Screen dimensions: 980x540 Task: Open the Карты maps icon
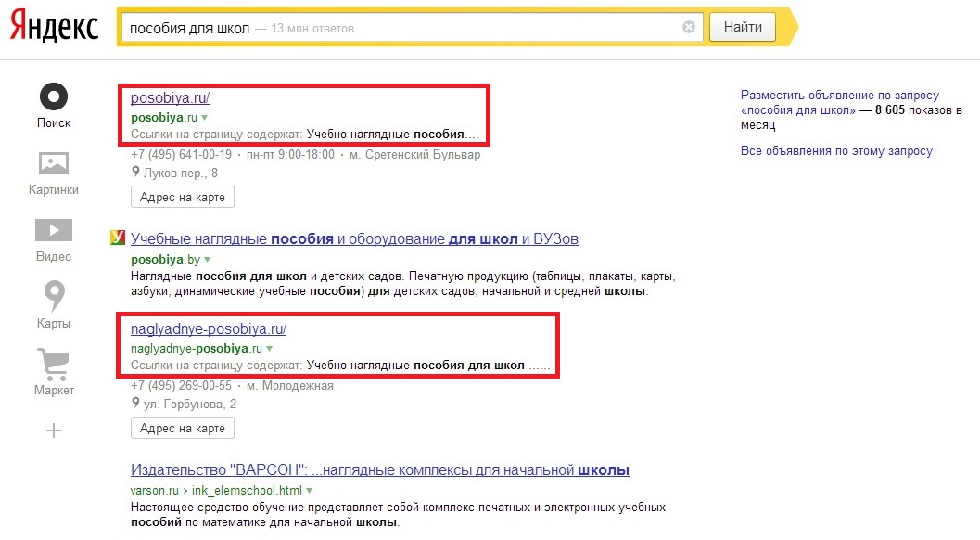[54, 297]
